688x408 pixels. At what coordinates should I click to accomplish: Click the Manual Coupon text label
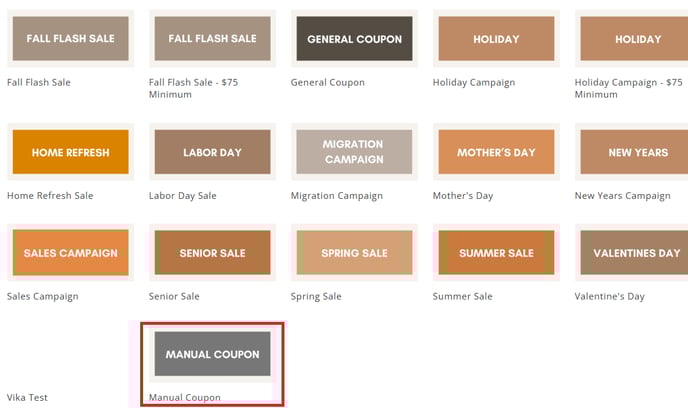[x=185, y=397]
